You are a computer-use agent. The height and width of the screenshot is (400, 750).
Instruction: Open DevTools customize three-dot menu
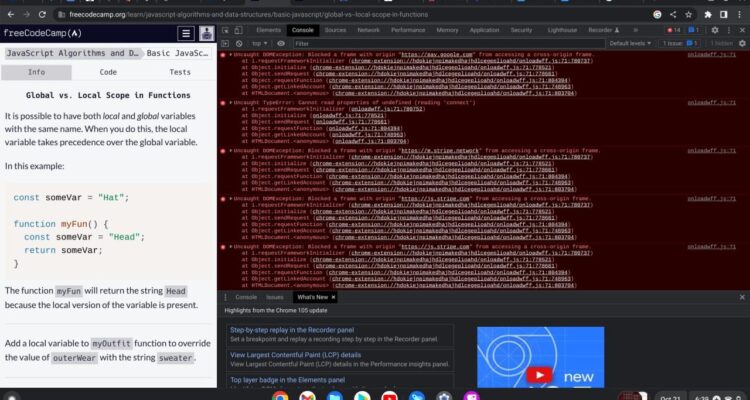tap(728, 30)
